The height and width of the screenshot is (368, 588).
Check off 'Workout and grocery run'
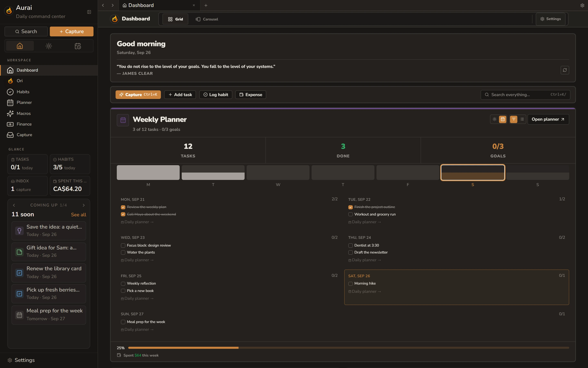point(350,214)
